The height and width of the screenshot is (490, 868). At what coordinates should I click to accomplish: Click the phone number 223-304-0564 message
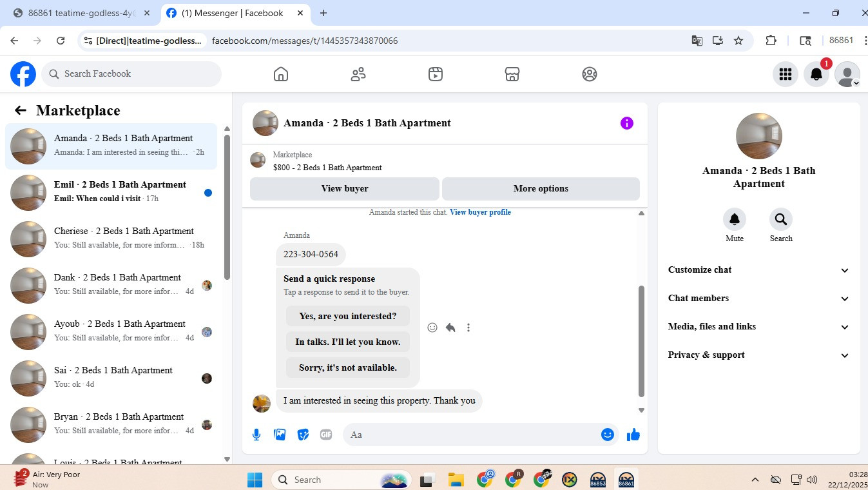click(x=311, y=254)
